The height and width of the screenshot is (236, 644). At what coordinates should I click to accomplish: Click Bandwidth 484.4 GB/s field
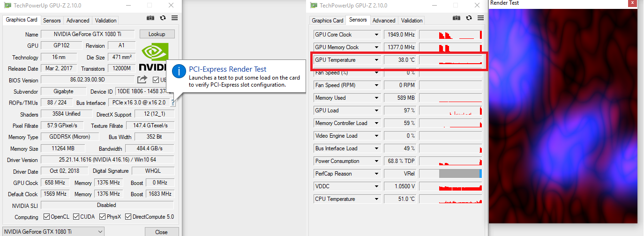tap(150, 148)
